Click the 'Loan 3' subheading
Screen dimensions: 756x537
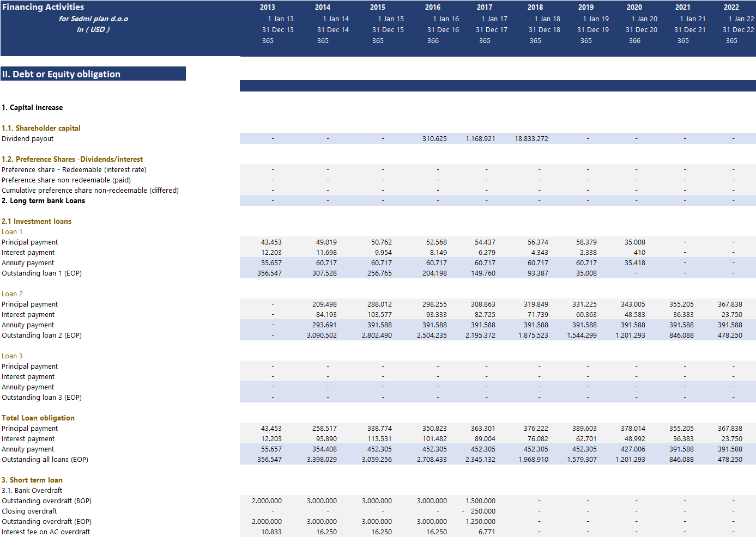(x=12, y=356)
